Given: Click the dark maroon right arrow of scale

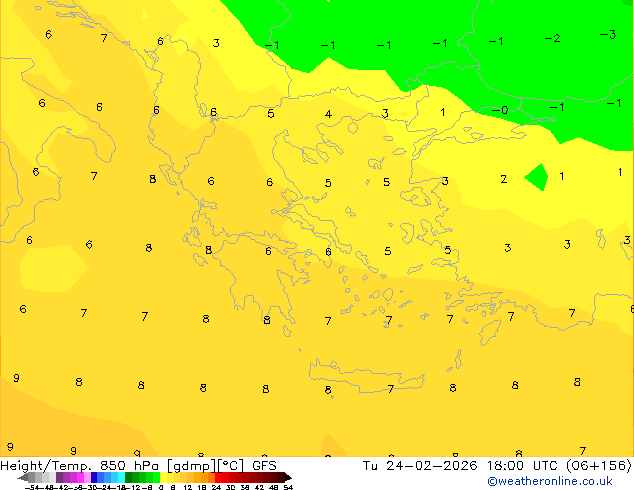Looking at the screenshot, I should 288,477.
